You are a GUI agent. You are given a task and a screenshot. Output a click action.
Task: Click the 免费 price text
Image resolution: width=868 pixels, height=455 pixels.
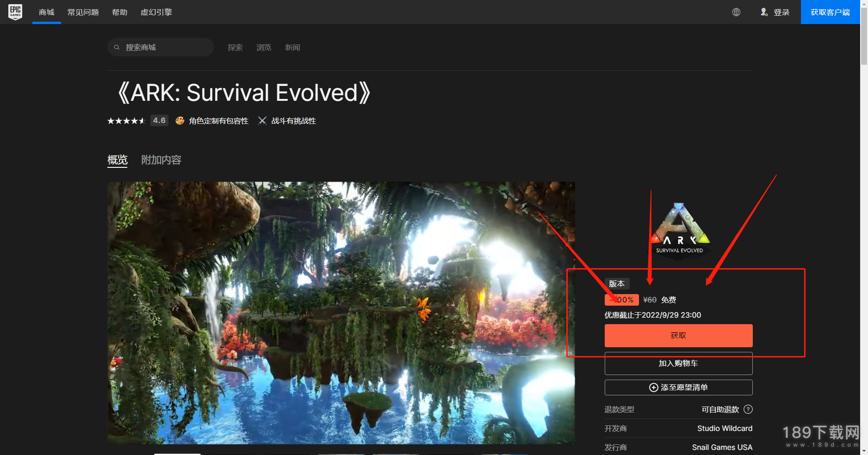[669, 300]
